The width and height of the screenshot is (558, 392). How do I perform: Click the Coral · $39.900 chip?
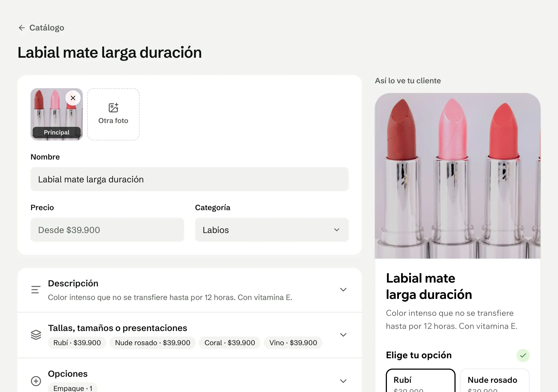(x=230, y=343)
